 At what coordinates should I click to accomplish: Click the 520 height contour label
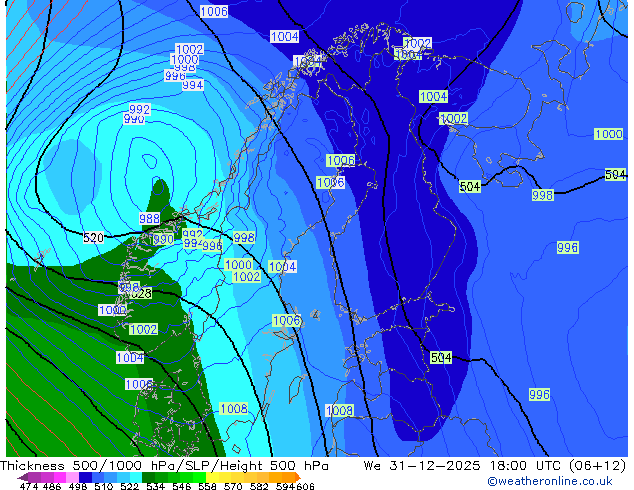[93, 238]
